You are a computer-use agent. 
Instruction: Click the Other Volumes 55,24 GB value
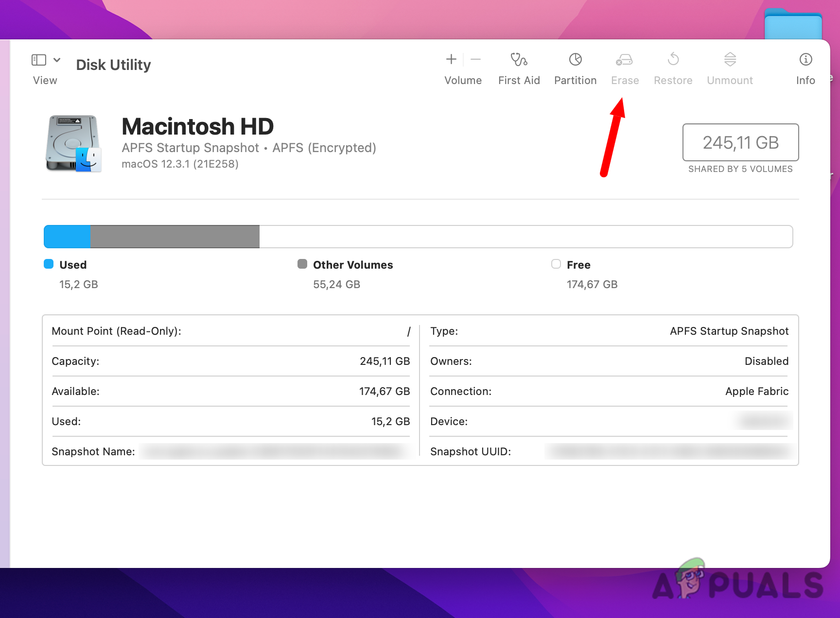tap(336, 284)
